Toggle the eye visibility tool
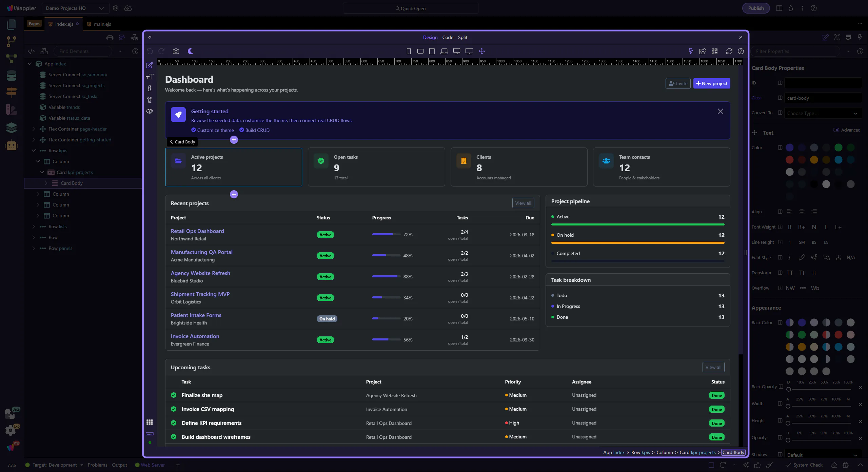The width and height of the screenshot is (868, 472). 150,111
